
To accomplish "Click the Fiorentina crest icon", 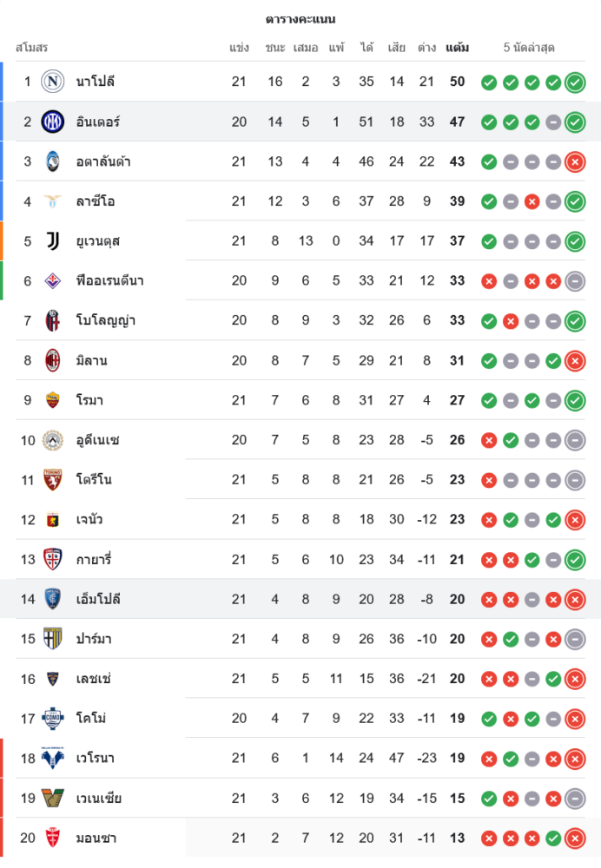I will tap(53, 280).
